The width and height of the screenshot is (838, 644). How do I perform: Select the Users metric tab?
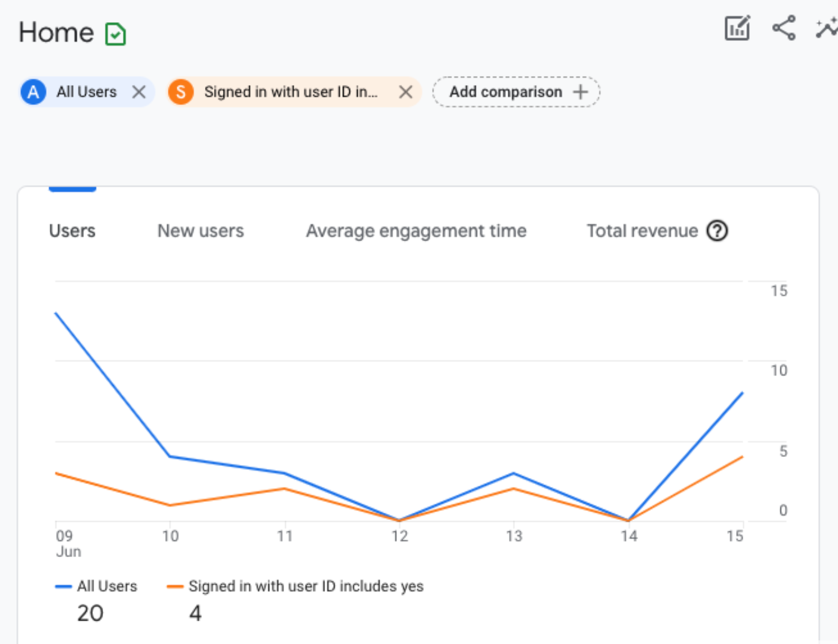pos(71,231)
